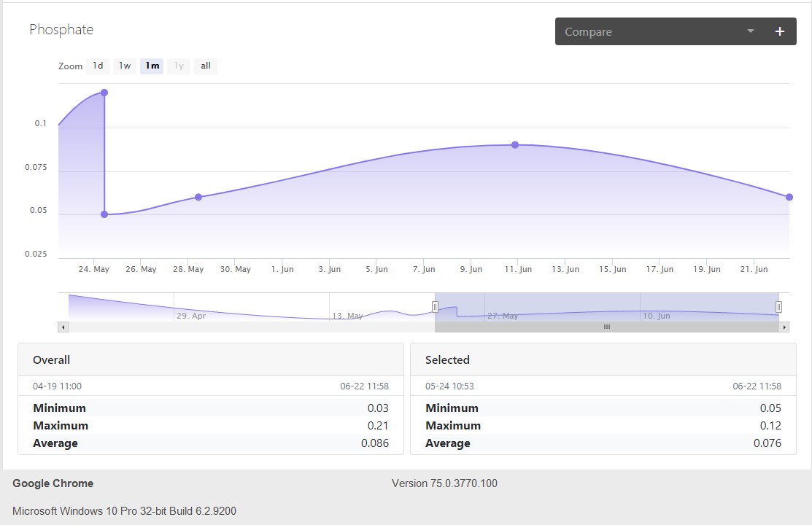Image resolution: width=812 pixels, height=525 pixels.
Task: Expand the Compare selection box
Action: pos(676,31)
